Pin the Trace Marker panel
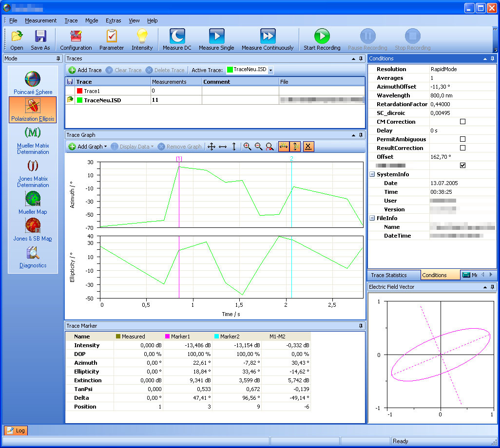This screenshot has width=500, height=448. tap(361, 326)
